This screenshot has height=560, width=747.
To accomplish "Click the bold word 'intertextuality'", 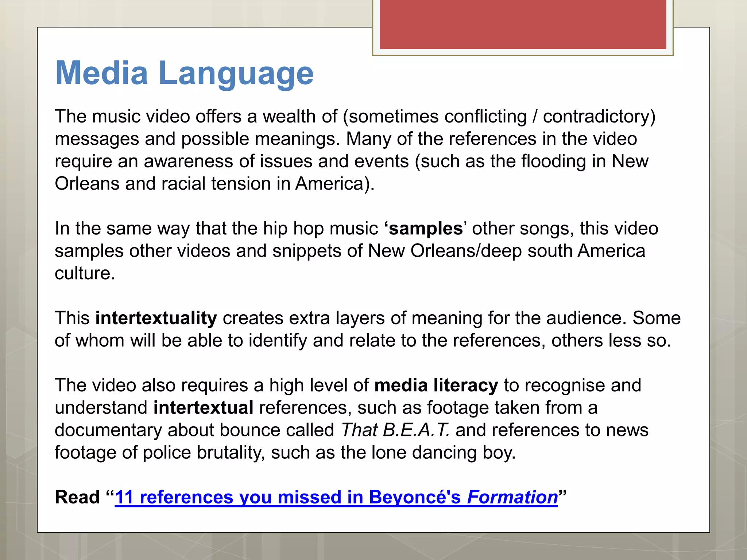I will pos(156,318).
